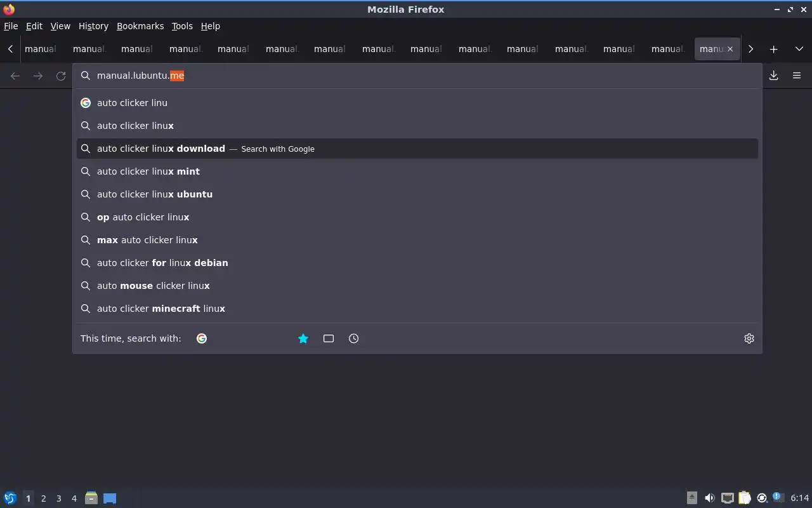This screenshot has width=812, height=508.
Task: Open the notification alert tray icon
Action: click(x=778, y=497)
